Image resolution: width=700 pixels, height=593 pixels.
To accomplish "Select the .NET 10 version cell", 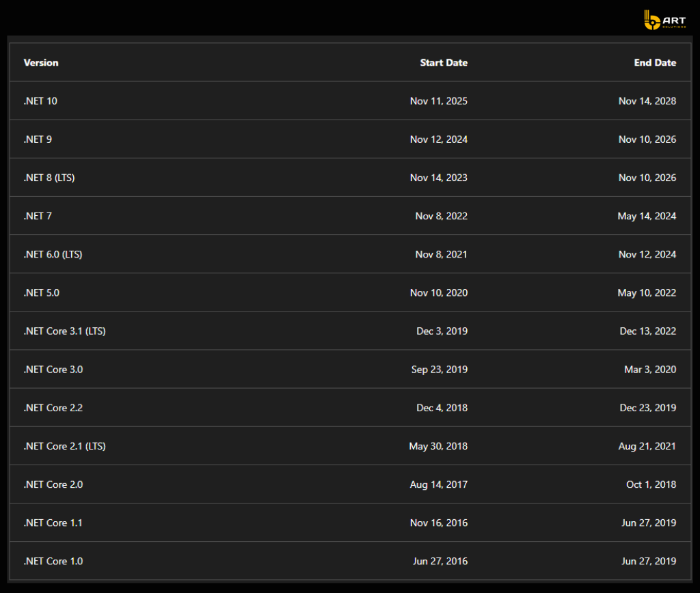I will [40, 101].
